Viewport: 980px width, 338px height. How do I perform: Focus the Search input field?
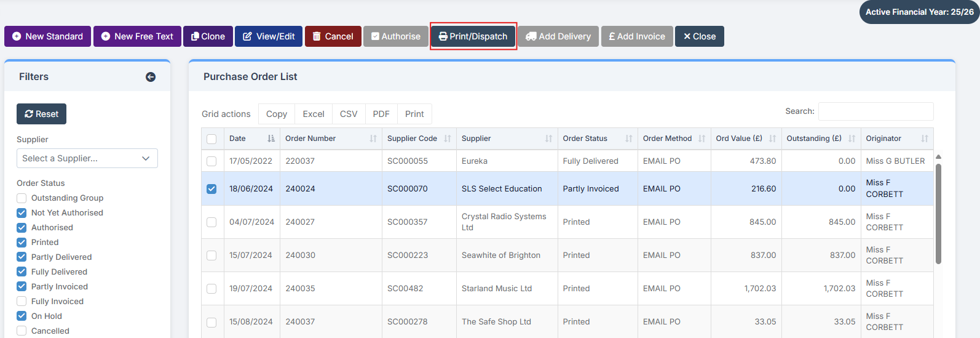[x=875, y=111]
